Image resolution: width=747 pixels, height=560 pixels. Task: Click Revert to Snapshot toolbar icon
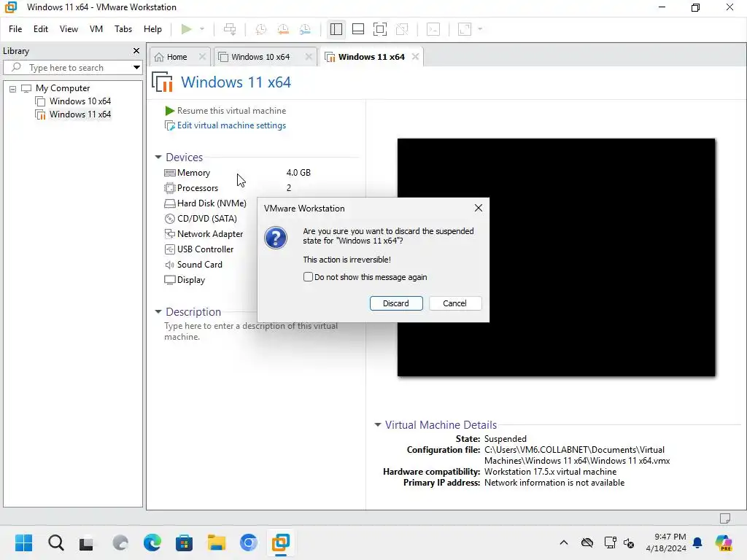click(283, 29)
